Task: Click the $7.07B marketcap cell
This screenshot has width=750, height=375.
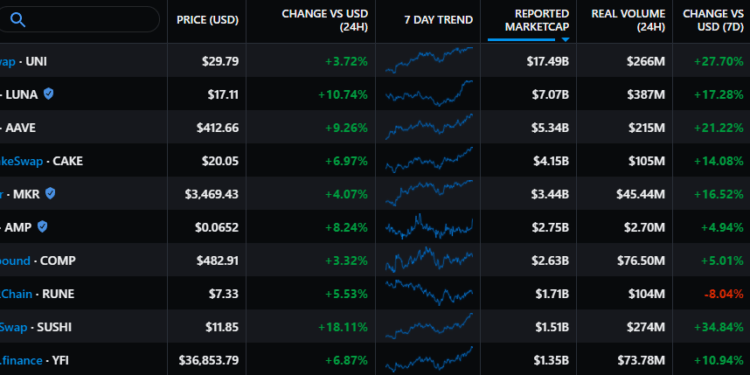Action: tap(551, 95)
